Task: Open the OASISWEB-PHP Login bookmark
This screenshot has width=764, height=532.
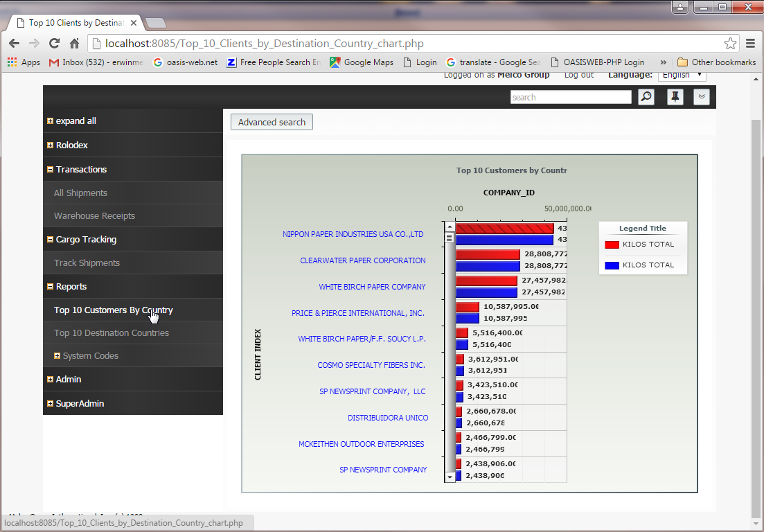Action: point(597,62)
